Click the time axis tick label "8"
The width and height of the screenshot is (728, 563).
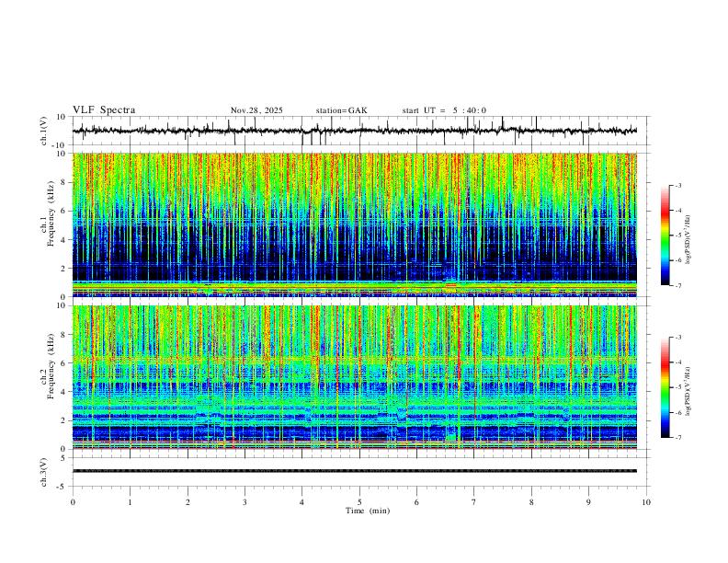tap(531, 502)
